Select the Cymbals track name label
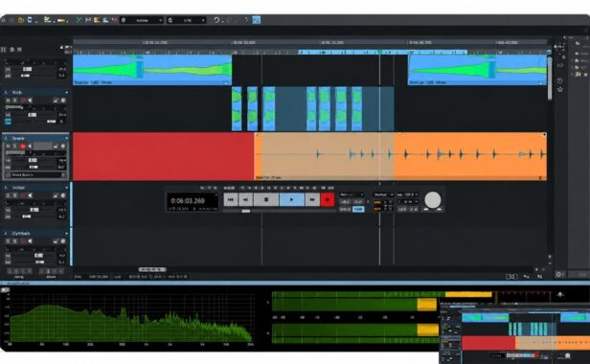This screenshot has width=590, height=364. pos(21,234)
